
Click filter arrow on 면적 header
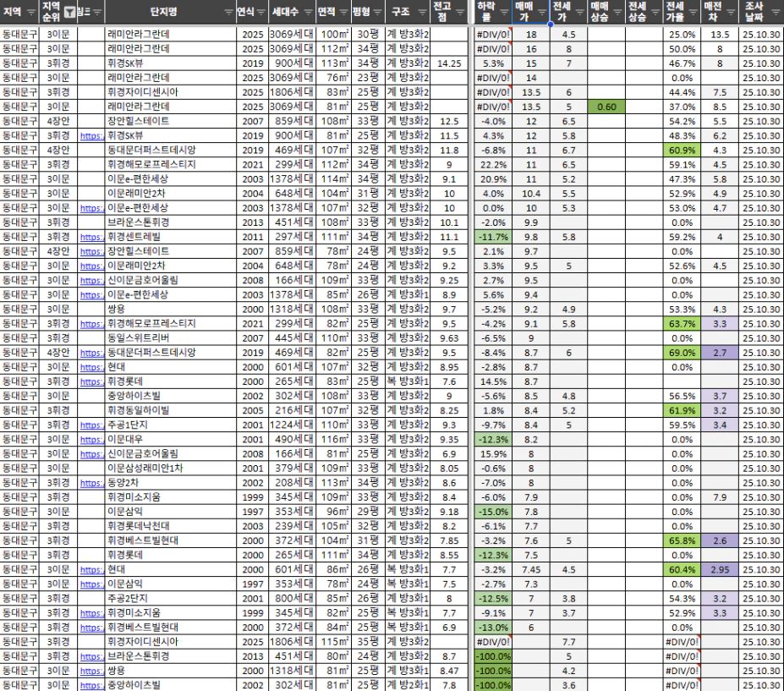tap(343, 14)
